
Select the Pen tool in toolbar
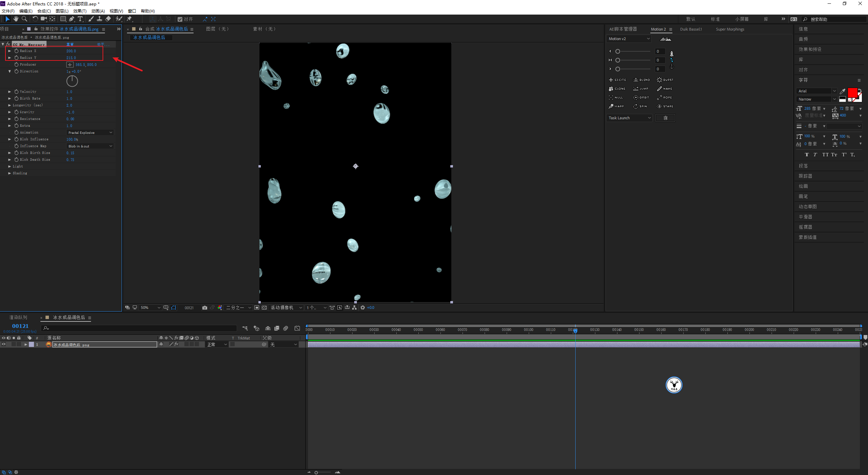pos(71,19)
